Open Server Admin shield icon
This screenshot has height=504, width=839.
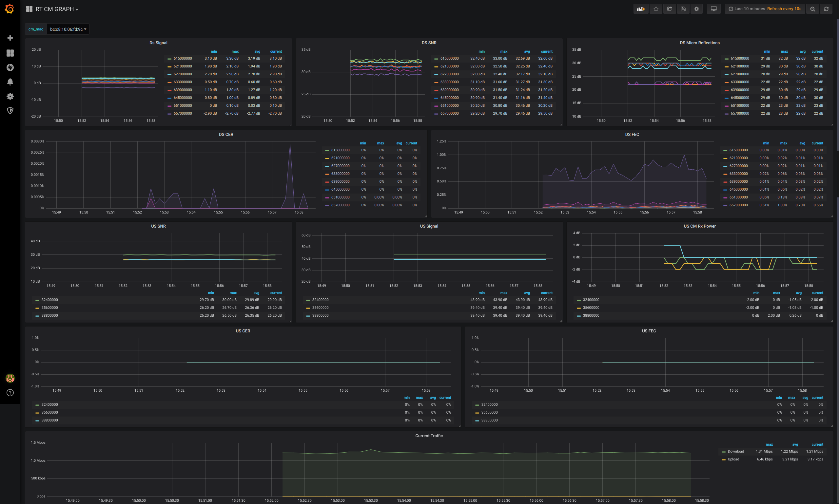(10, 111)
